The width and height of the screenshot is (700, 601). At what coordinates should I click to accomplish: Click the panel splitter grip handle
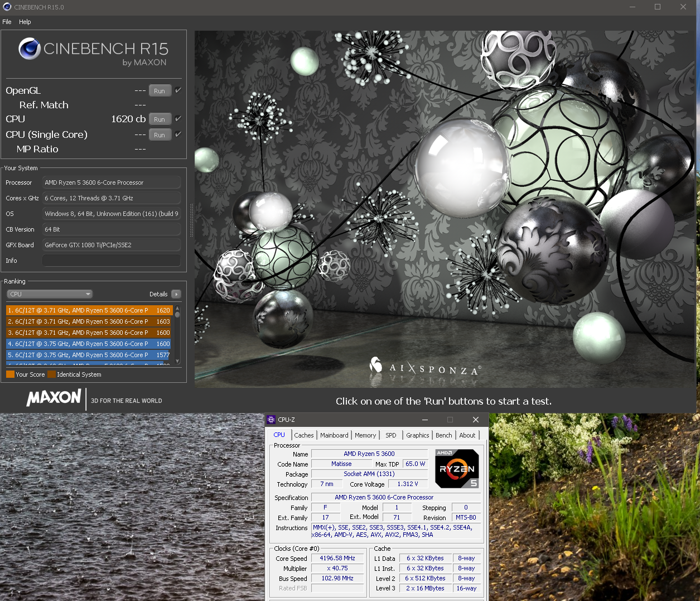pyautogui.click(x=191, y=220)
